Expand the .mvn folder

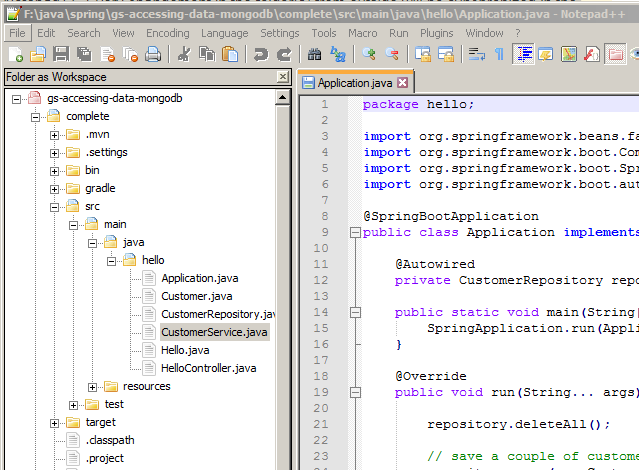(x=54, y=135)
